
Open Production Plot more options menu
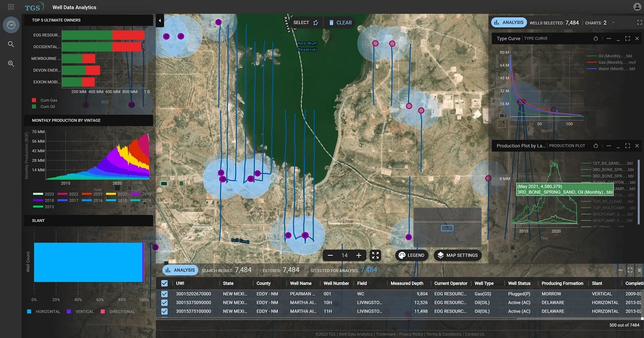[x=609, y=146]
